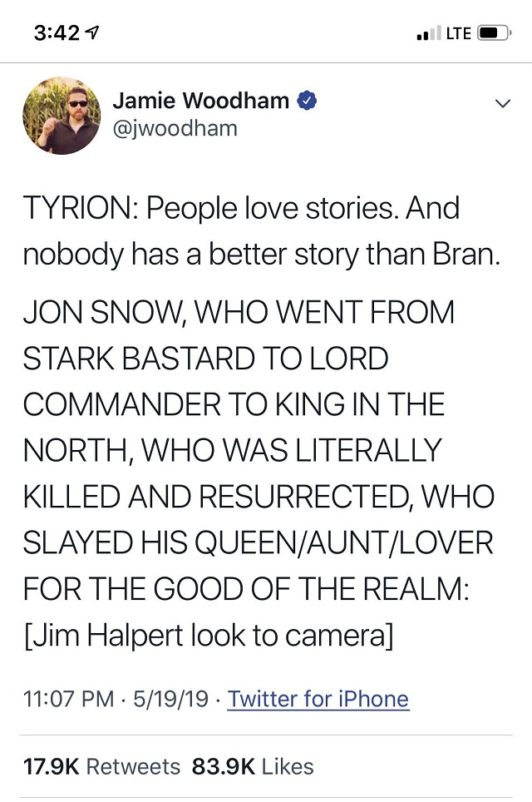Tap the "FOR THE GOOD OF THE REALM:" line
532x802 pixels.
pyautogui.click(x=247, y=589)
